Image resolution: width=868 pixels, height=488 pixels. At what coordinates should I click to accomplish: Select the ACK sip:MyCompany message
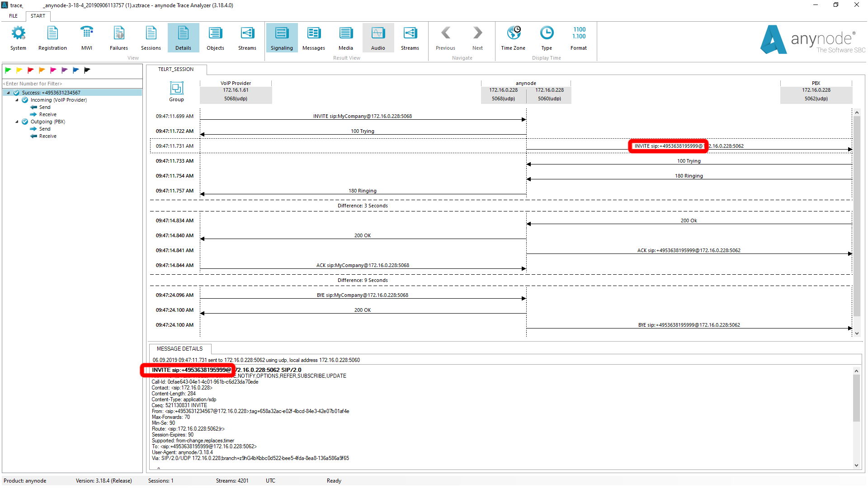coord(363,266)
